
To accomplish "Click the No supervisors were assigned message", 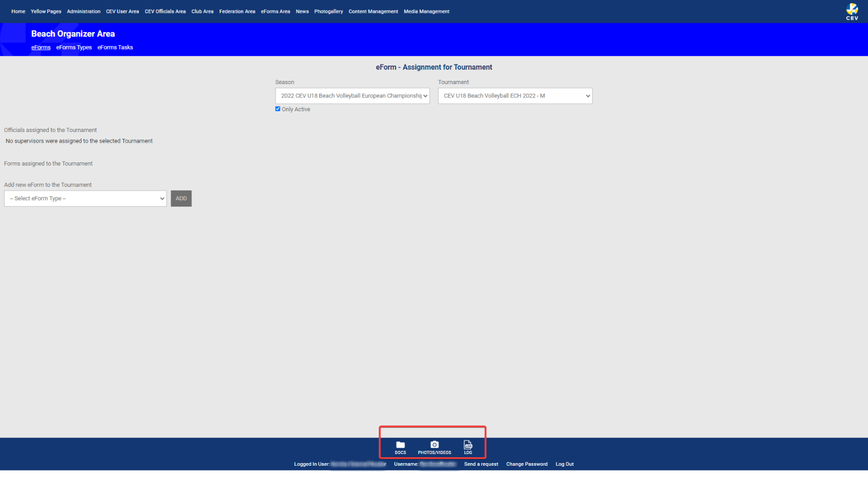I will (79, 141).
